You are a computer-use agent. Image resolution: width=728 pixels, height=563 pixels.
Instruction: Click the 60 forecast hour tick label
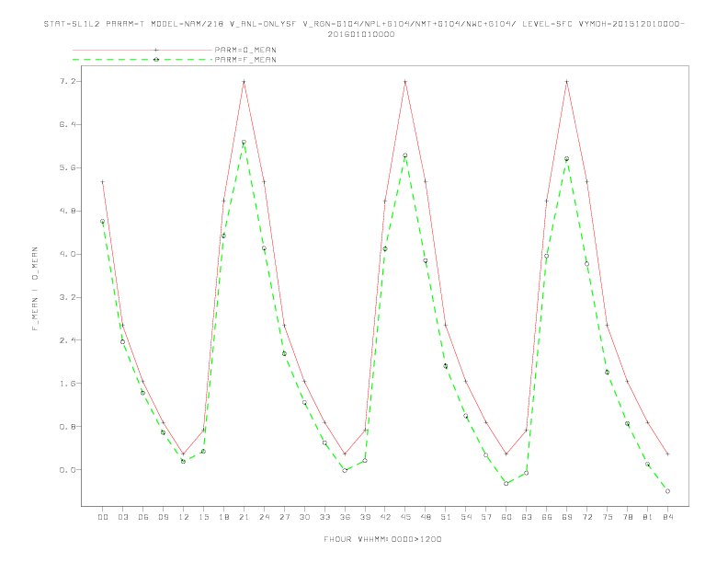(506, 517)
